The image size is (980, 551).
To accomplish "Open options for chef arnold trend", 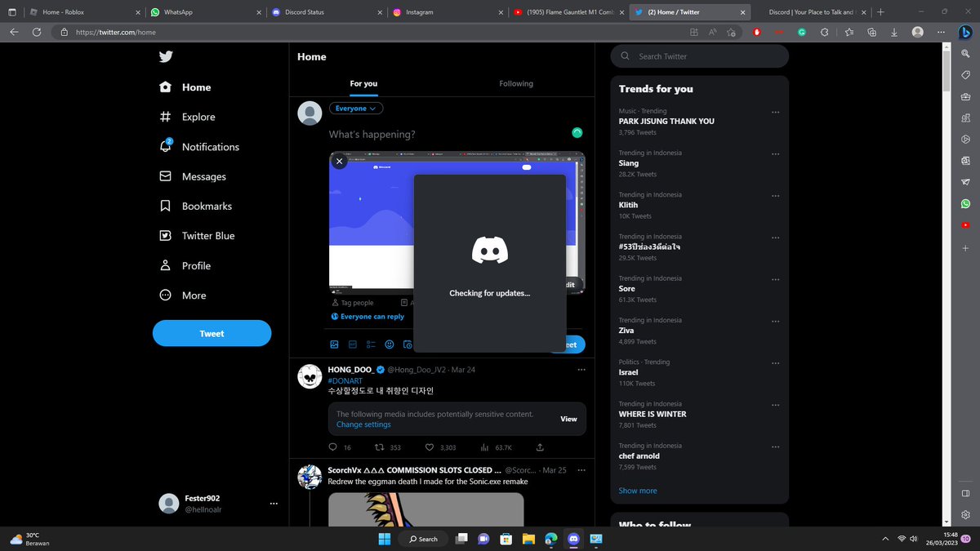I will [x=775, y=447].
